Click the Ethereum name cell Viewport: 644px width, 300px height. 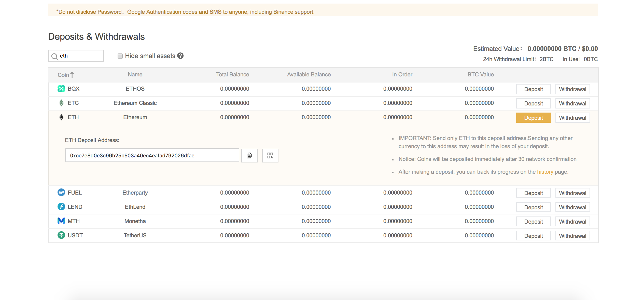(135, 117)
